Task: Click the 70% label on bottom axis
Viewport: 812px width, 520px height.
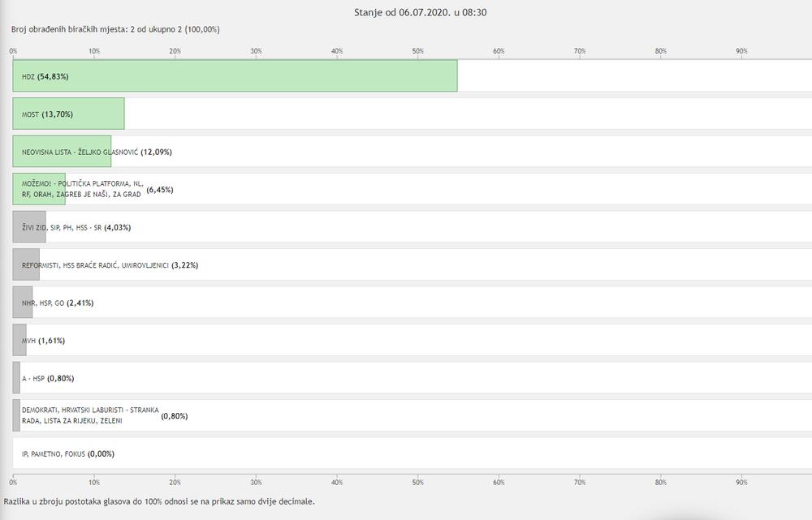Action: point(580,483)
